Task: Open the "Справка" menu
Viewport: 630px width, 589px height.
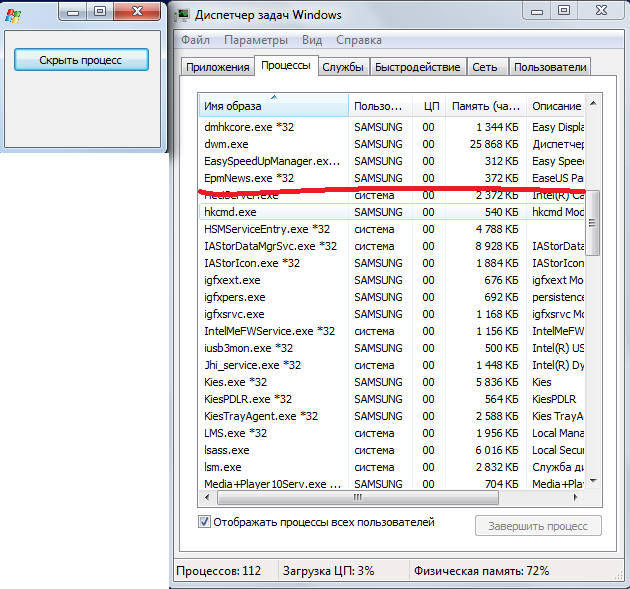Action: tap(359, 40)
